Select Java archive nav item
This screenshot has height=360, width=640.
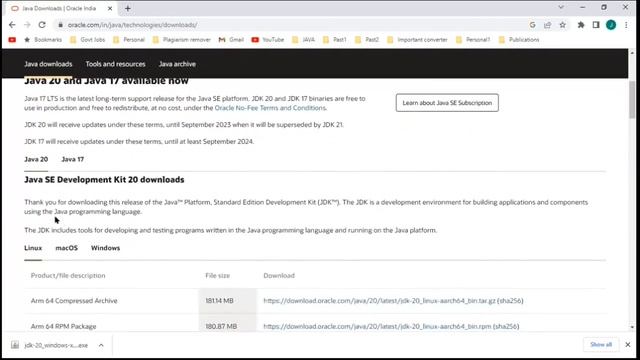pyautogui.click(x=177, y=64)
